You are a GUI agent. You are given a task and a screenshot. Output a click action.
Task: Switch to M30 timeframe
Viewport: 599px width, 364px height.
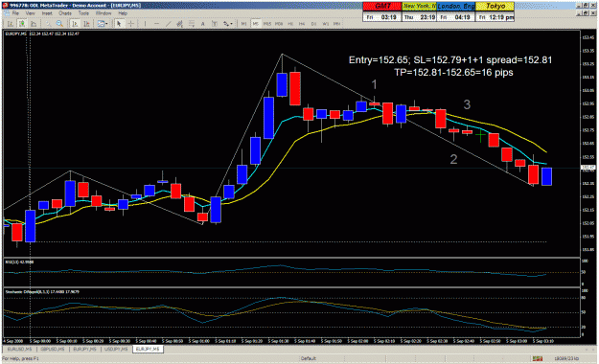click(x=279, y=24)
